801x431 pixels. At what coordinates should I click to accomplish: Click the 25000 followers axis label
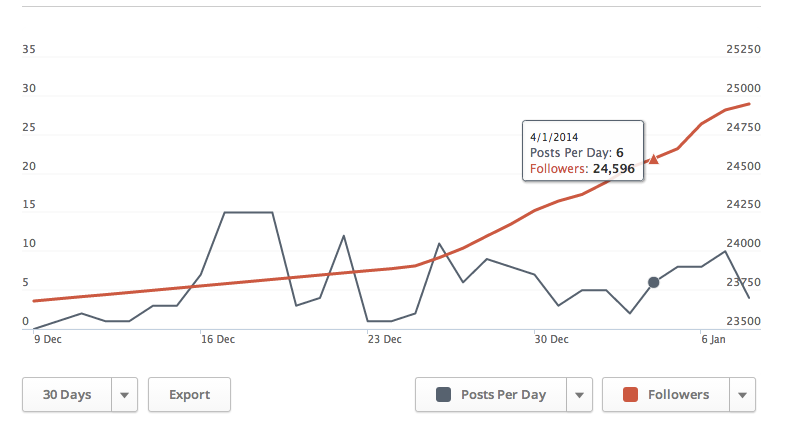(743, 88)
